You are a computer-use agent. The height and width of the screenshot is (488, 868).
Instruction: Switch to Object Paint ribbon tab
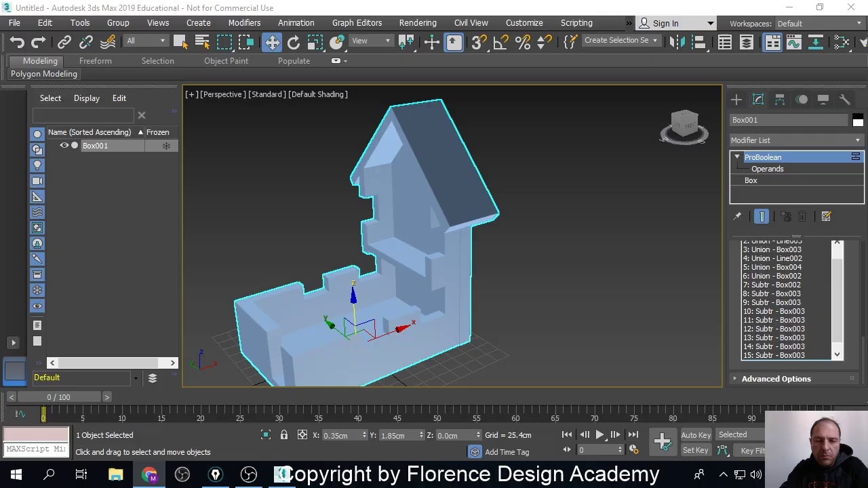226,61
